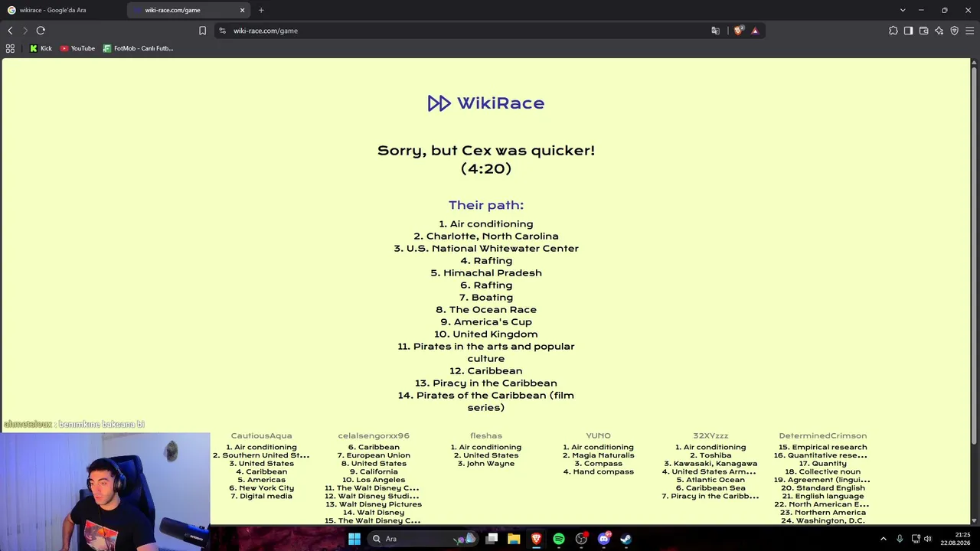Open the FotMob bookmark

tap(139, 48)
